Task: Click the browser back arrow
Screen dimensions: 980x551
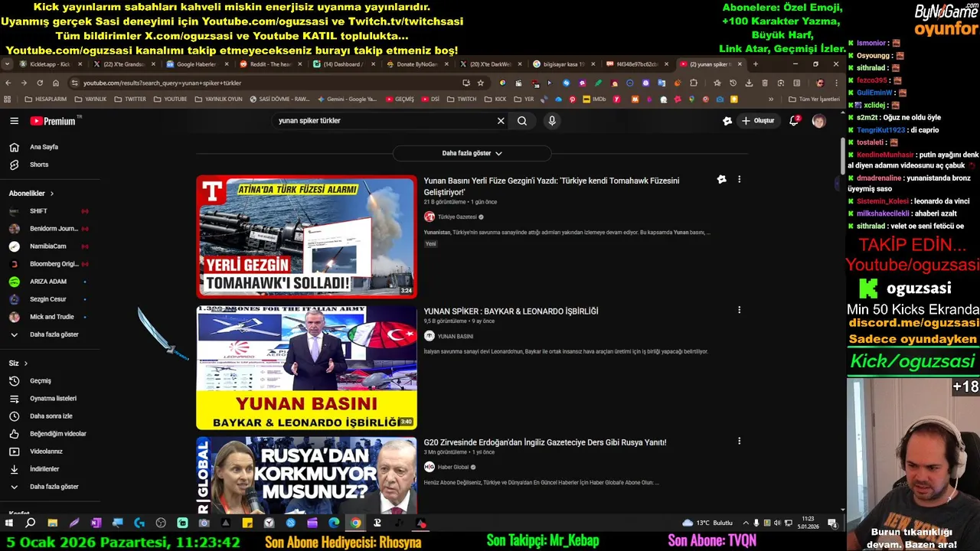Action: coord(8,83)
